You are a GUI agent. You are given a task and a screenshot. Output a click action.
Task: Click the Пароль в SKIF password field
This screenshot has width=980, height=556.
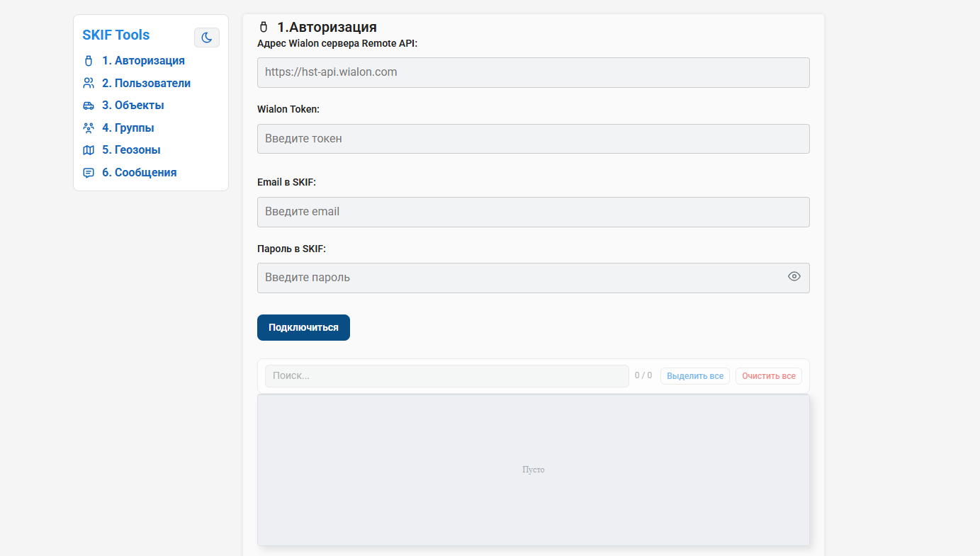point(534,278)
